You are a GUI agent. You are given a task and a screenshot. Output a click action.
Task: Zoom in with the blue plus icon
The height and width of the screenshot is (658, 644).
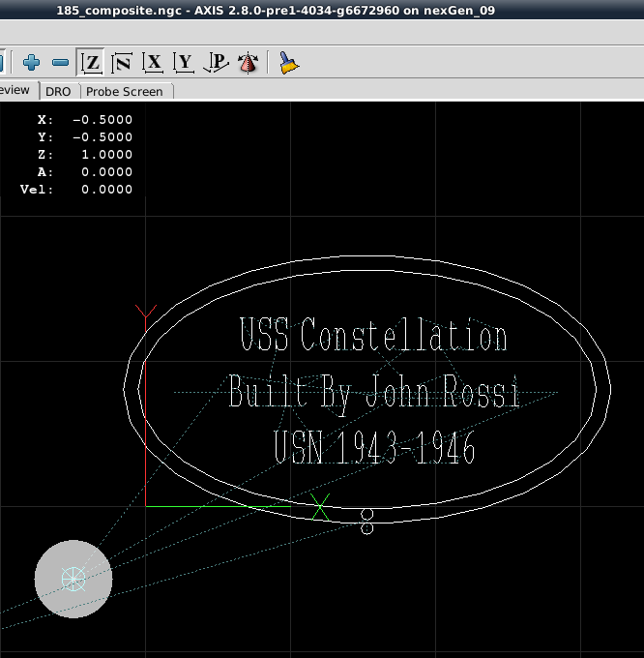click(32, 63)
